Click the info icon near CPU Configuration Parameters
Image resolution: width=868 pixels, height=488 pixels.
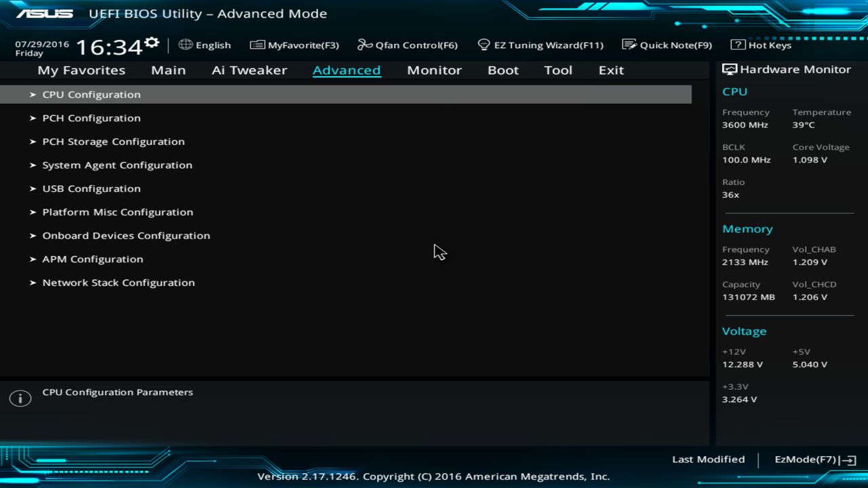coord(20,398)
